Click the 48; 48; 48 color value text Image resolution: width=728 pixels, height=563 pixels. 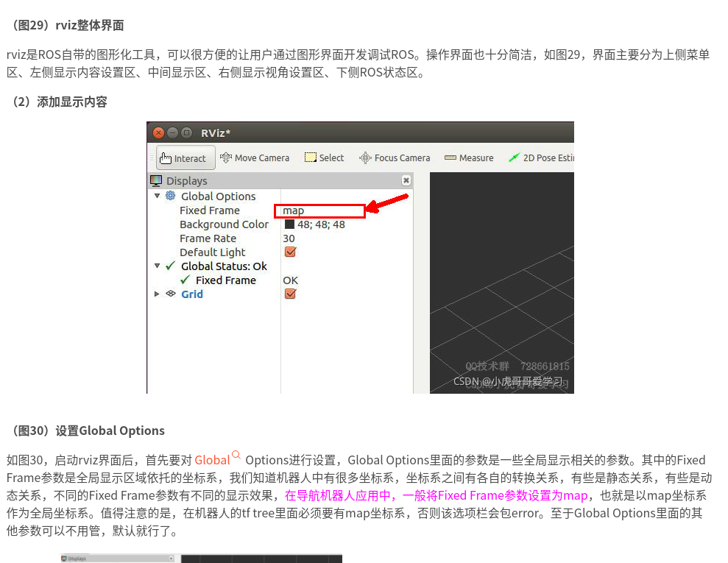pos(321,224)
